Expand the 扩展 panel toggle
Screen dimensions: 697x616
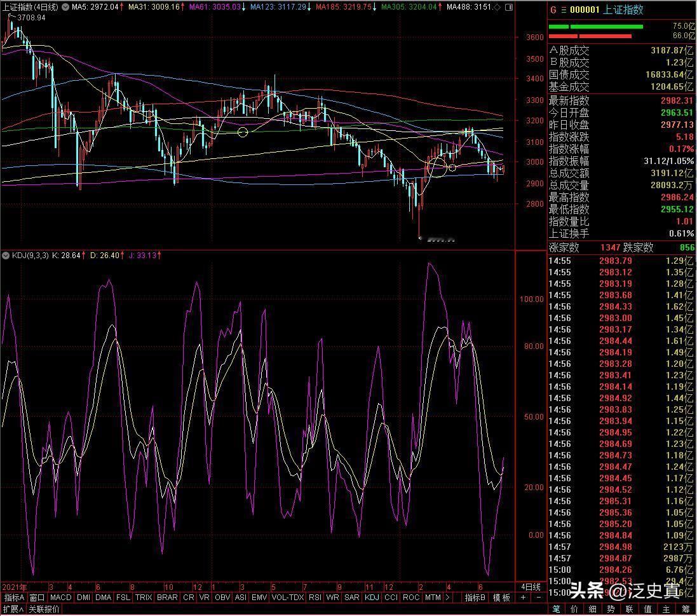[13, 609]
